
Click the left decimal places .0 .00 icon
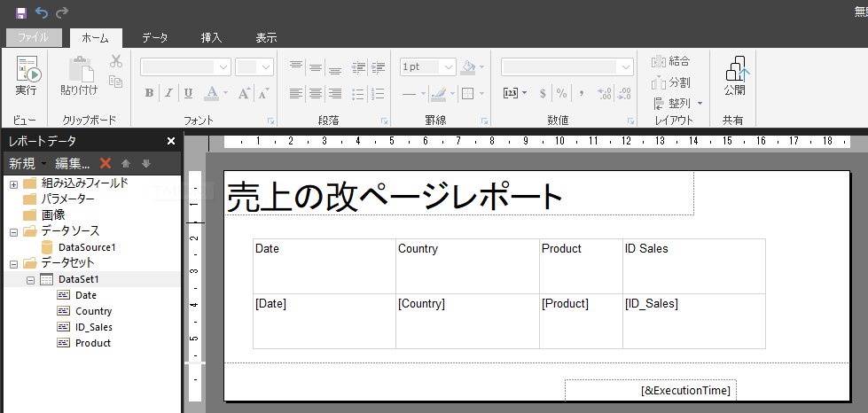[x=605, y=93]
